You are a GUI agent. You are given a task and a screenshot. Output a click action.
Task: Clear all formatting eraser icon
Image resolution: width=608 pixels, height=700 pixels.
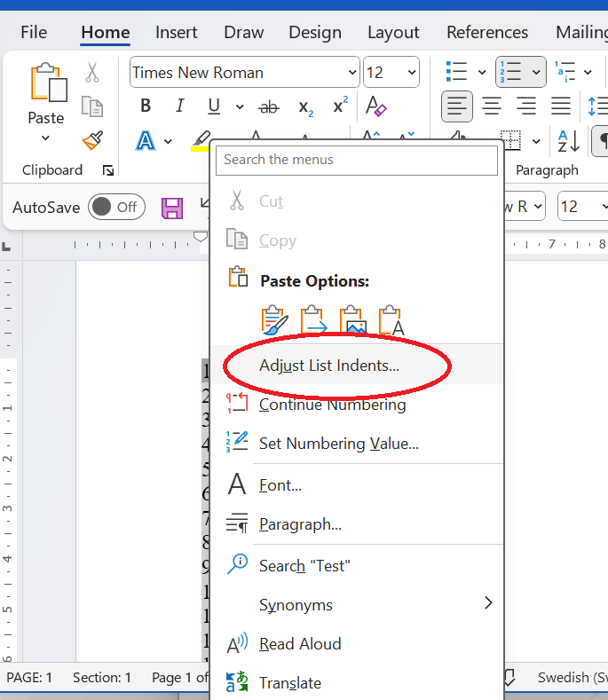pyautogui.click(x=375, y=106)
